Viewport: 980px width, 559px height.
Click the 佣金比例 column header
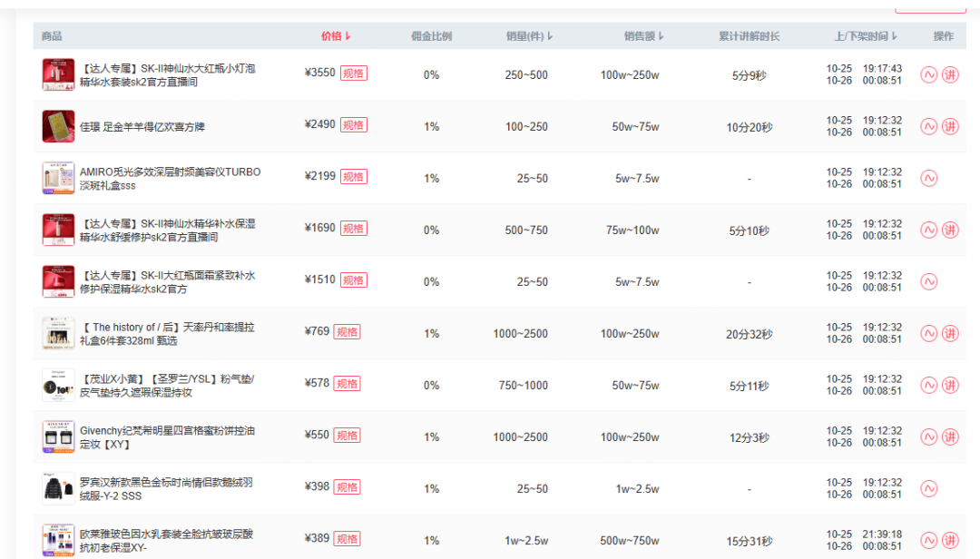(431, 36)
